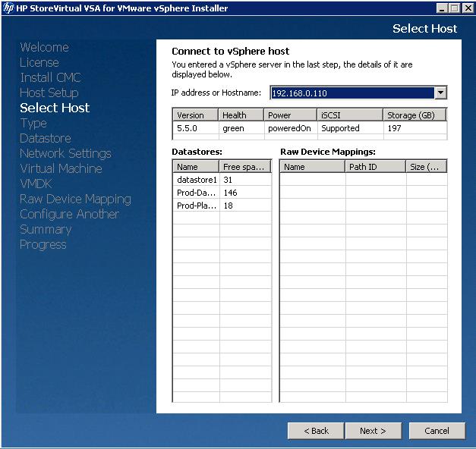This screenshot has width=476, height=449.
Task: Click the Path ID column header
Action: coord(376,167)
